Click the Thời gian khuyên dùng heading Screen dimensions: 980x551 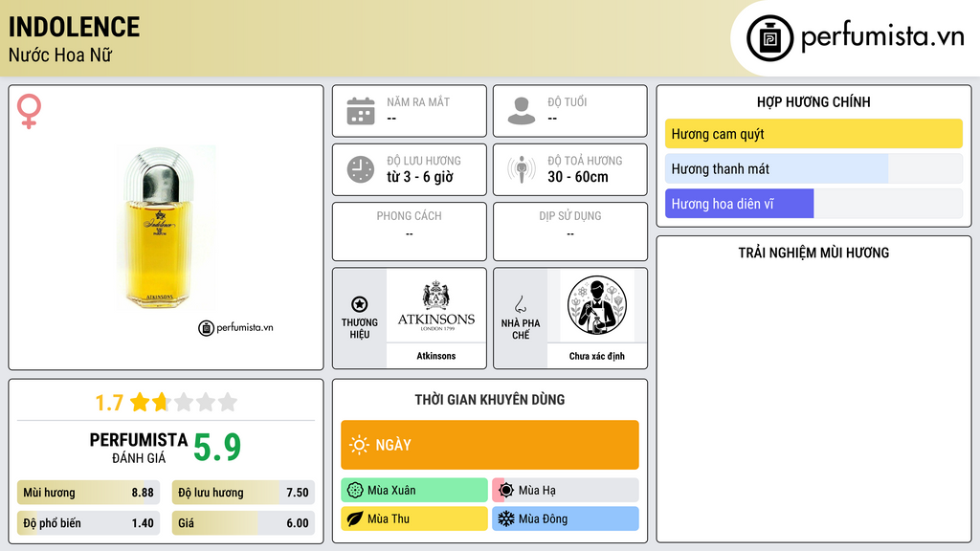pyautogui.click(x=490, y=399)
